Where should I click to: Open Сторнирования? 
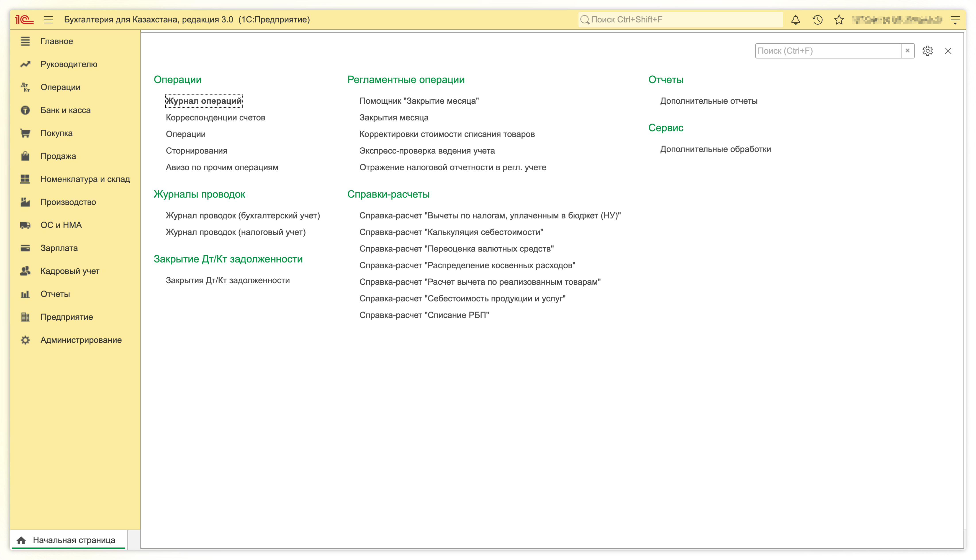pyautogui.click(x=196, y=151)
